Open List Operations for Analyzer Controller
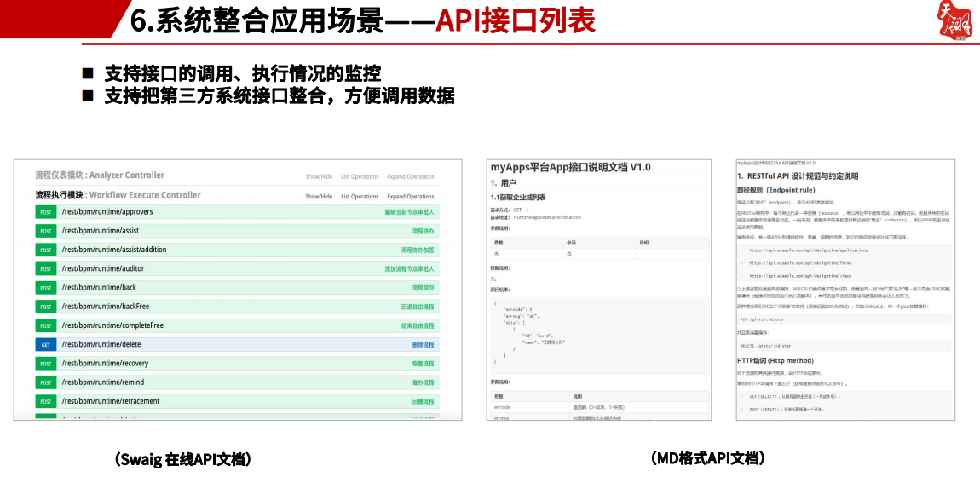 (x=360, y=177)
